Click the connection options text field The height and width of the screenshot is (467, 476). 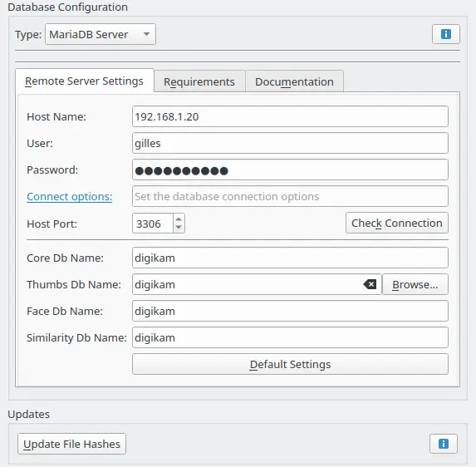coord(290,196)
